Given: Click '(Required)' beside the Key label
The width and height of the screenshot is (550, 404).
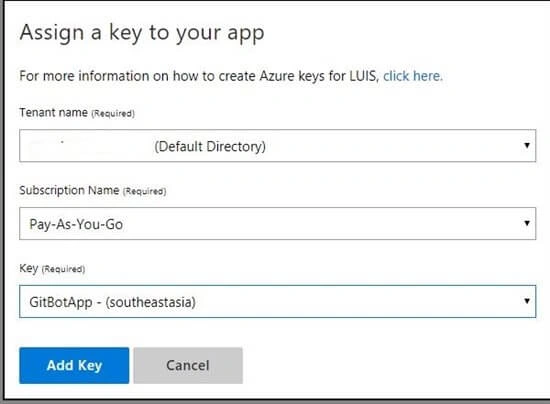Looking at the screenshot, I should coord(63,269).
